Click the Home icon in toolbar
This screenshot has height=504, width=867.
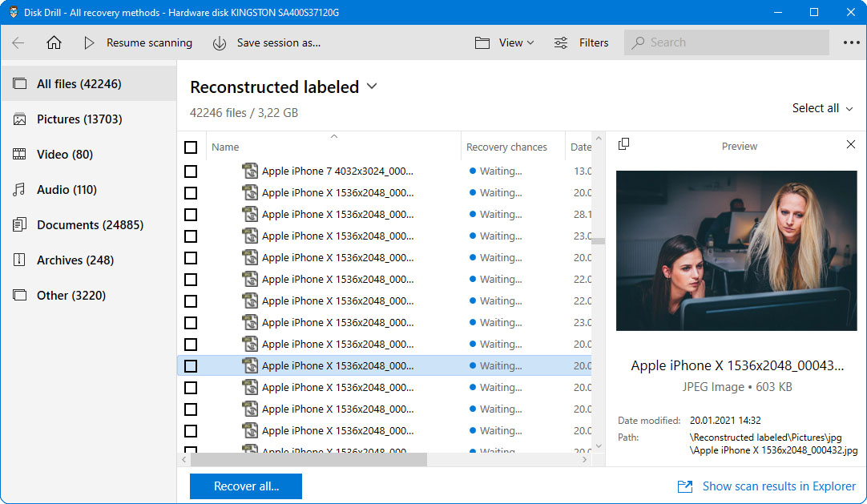point(54,43)
